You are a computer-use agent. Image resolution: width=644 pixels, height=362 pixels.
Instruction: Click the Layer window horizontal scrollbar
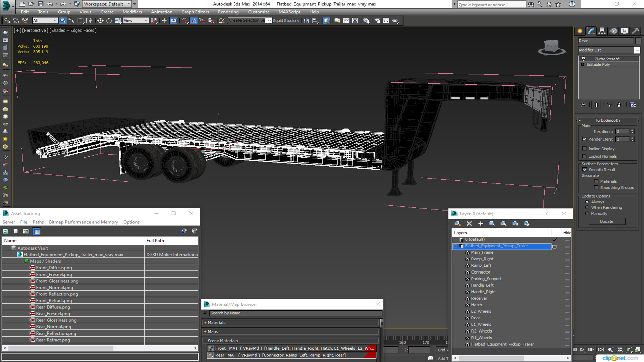point(512,358)
